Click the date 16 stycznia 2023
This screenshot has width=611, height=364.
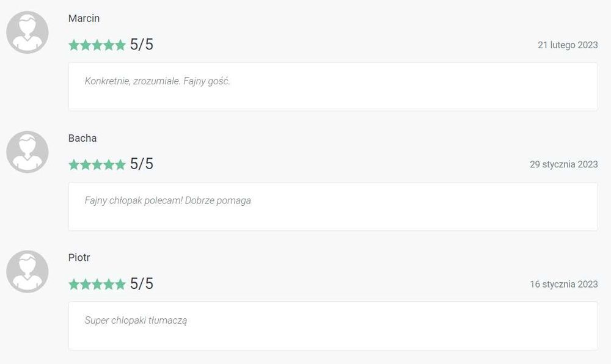564,284
